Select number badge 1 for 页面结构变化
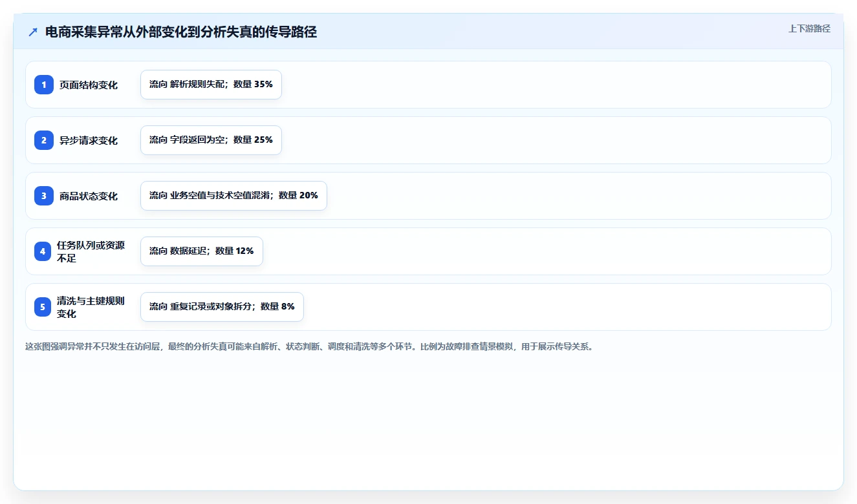Screen dimensions: 857x504 [44, 85]
